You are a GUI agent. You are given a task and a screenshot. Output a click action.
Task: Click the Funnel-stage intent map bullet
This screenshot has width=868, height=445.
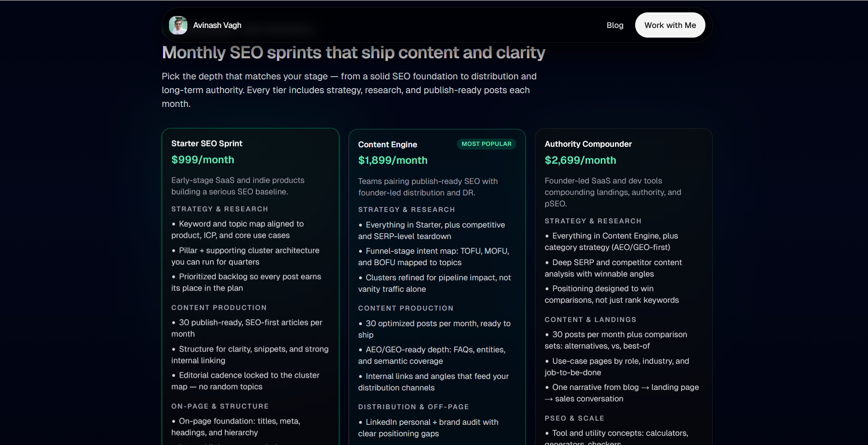pos(433,257)
